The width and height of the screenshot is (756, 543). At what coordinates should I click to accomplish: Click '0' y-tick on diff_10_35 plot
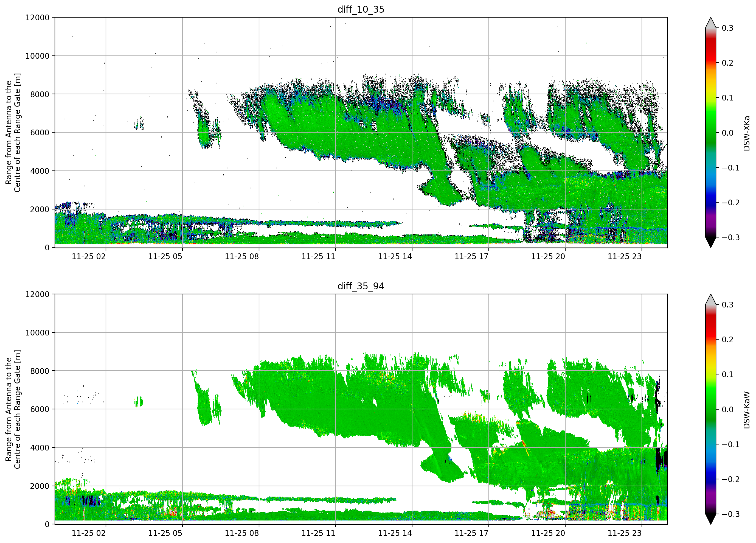click(47, 248)
